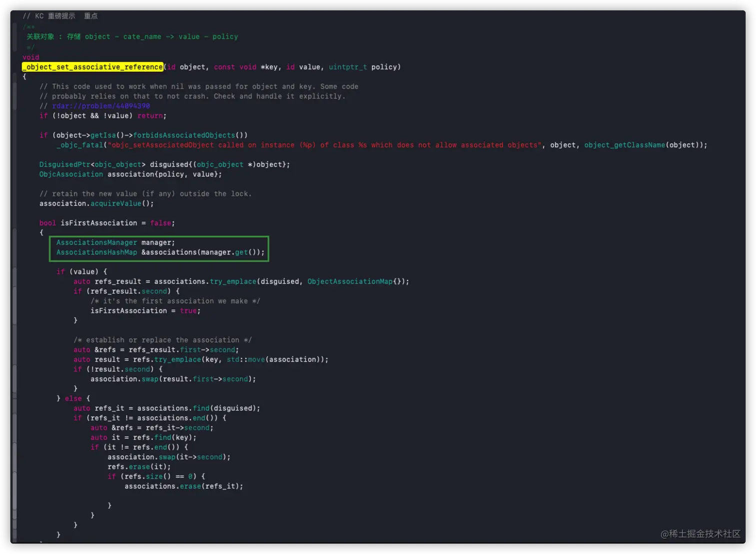The height and width of the screenshot is (554, 756).
Task: Click the 'uintptr_t' type of the policy parameter
Action: (347, 67)
